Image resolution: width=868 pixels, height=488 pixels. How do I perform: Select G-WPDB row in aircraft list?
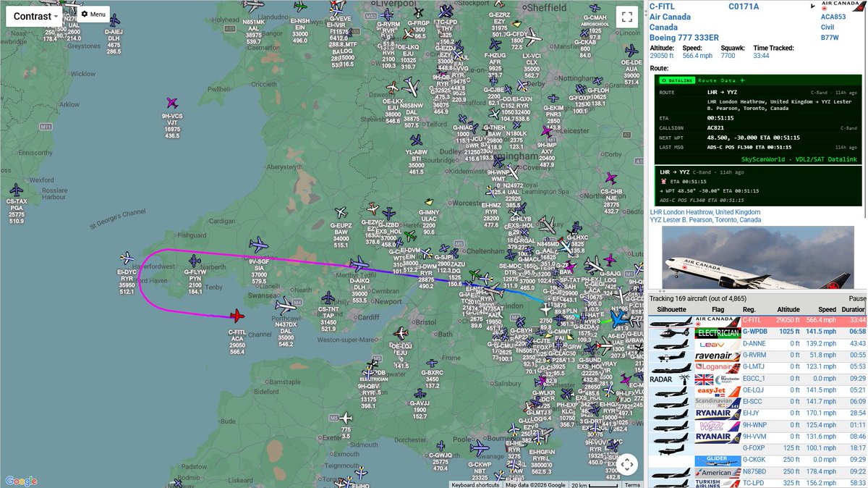pyautogui.click(x=758, y=332)
